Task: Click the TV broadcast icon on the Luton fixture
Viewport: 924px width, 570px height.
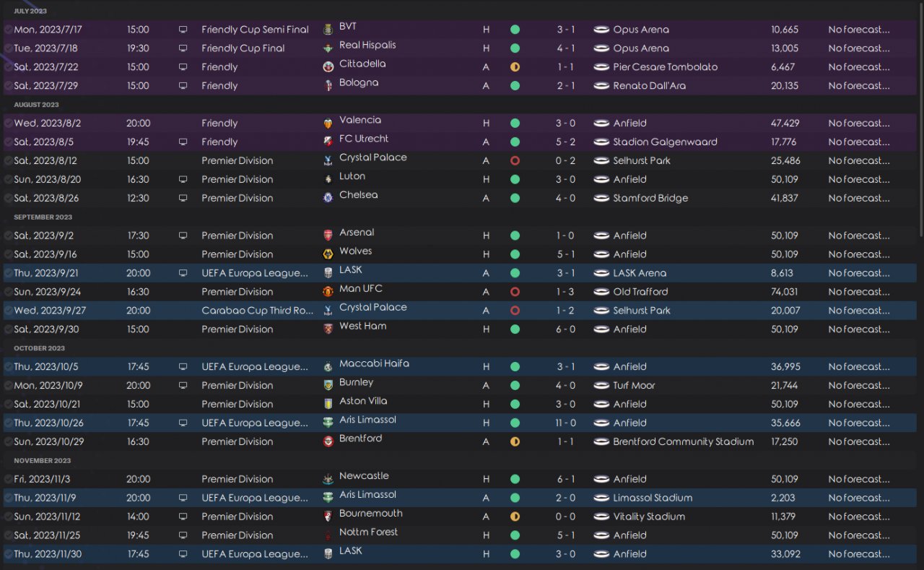Action: coord(183,179)
